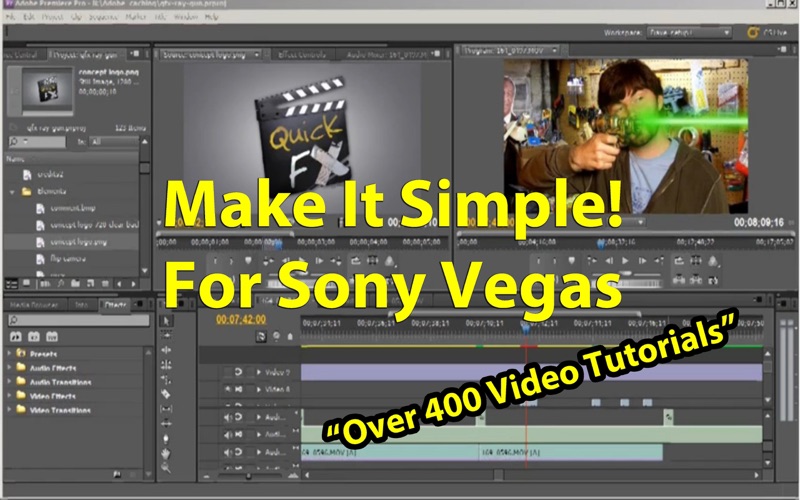Click the timeline zoom slider handle
The height and width of the screenshot is (500, 800).
tap(248, 476)
